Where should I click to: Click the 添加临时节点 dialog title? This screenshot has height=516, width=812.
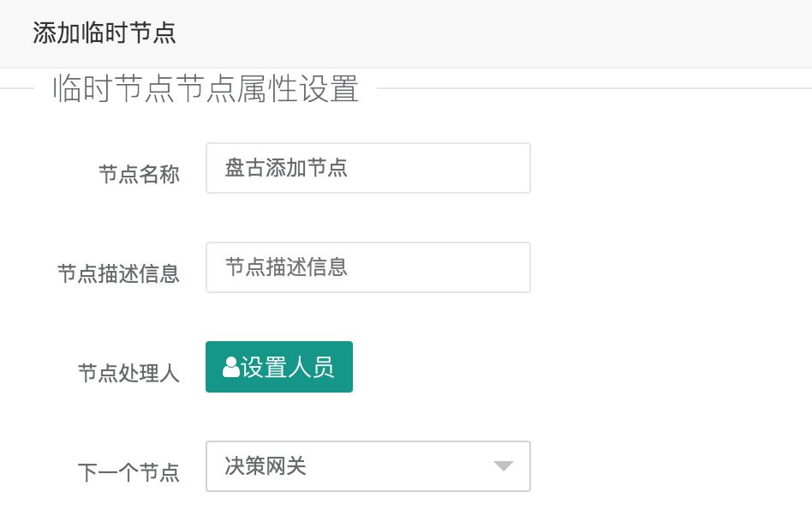click(x=104, y=33)
